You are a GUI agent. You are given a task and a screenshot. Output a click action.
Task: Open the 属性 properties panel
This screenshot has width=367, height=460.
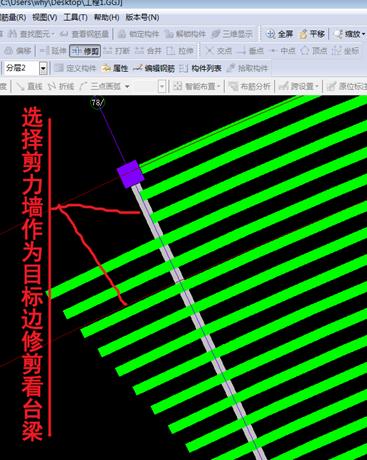point(115,68)
